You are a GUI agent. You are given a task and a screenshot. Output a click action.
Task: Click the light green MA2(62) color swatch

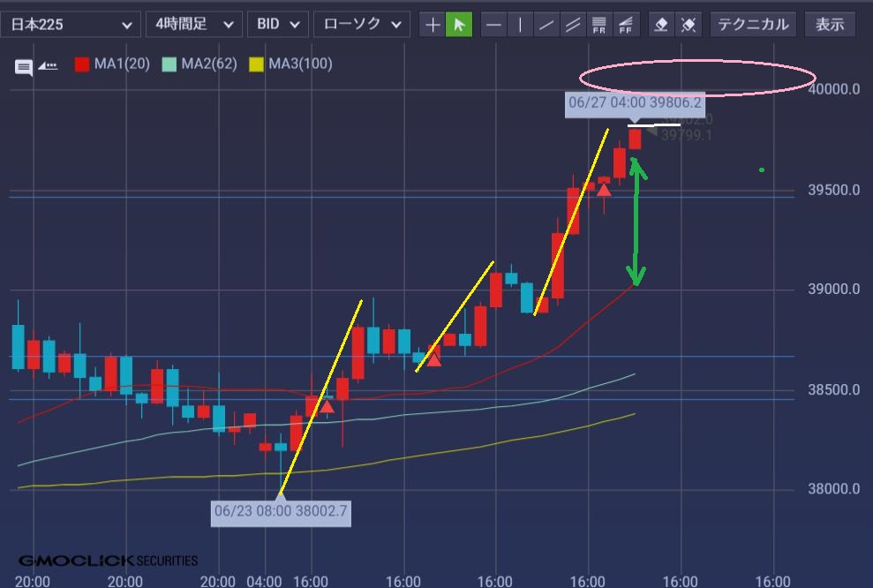[169, 64]
